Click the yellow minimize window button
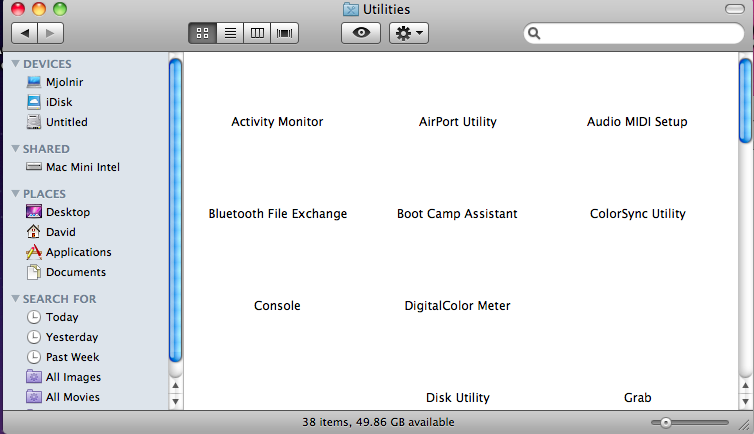 (x=39, y=9)
